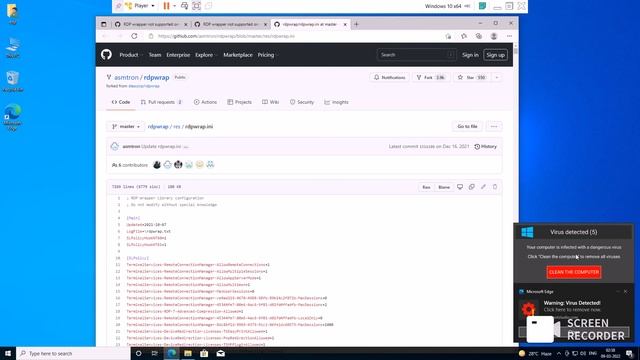Open the master branch dropdown

coord(126,127)
